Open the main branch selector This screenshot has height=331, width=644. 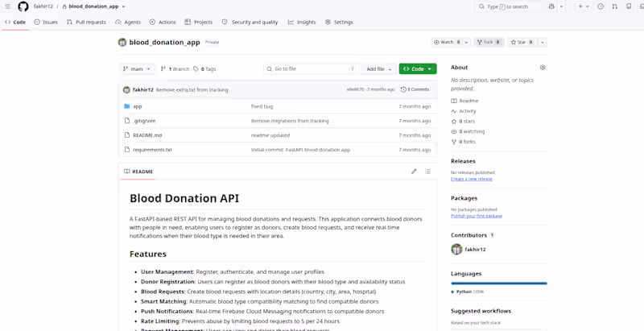(137, 69)
